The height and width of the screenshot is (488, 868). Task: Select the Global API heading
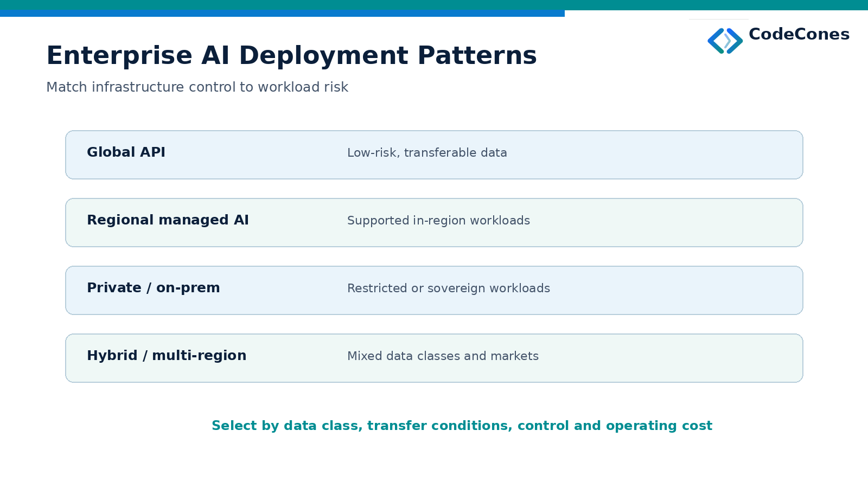click(x=126, y=152)
